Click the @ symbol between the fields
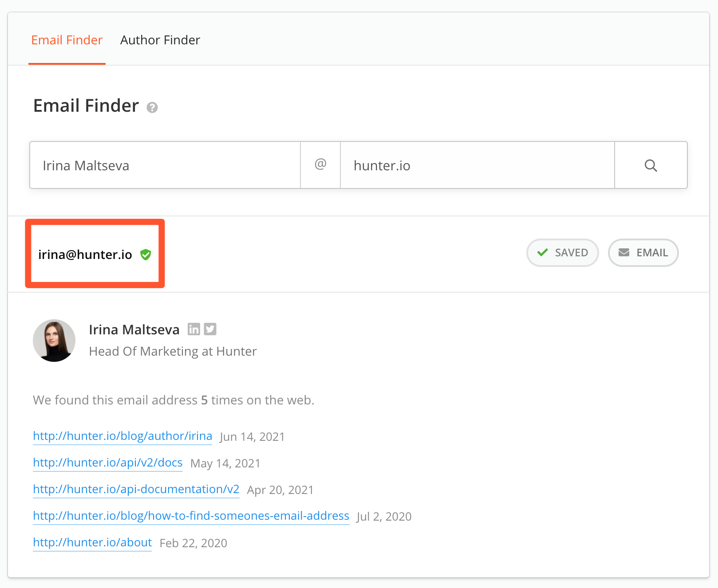This screenshot has width=718, height=588. pos(320,165)
